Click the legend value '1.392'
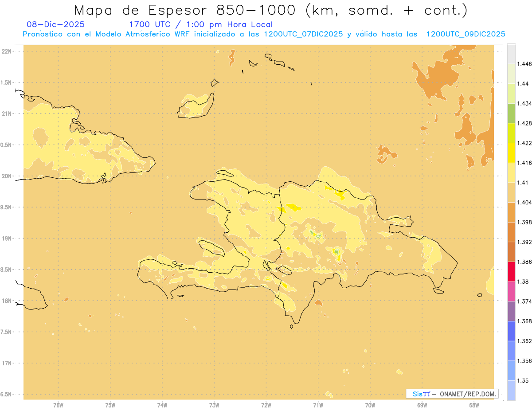Image resolution: width=532 pixels, height=411 pixels. tap(524, 242)
